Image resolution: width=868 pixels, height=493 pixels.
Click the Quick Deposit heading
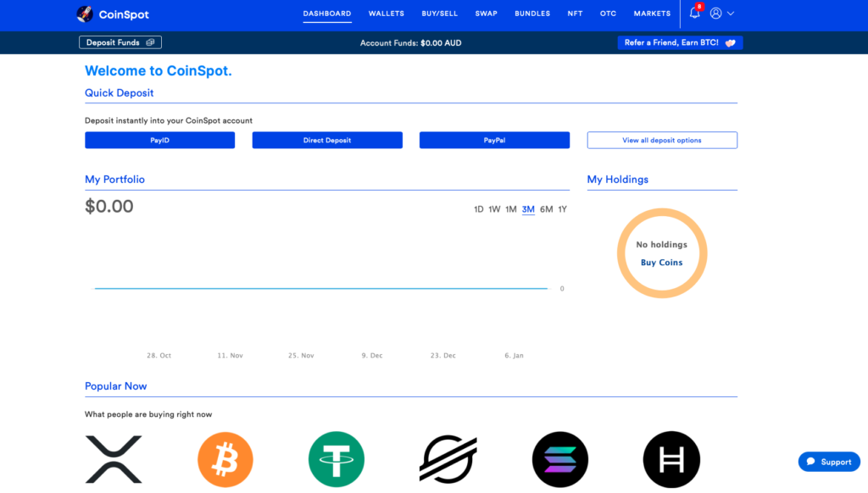119,93
